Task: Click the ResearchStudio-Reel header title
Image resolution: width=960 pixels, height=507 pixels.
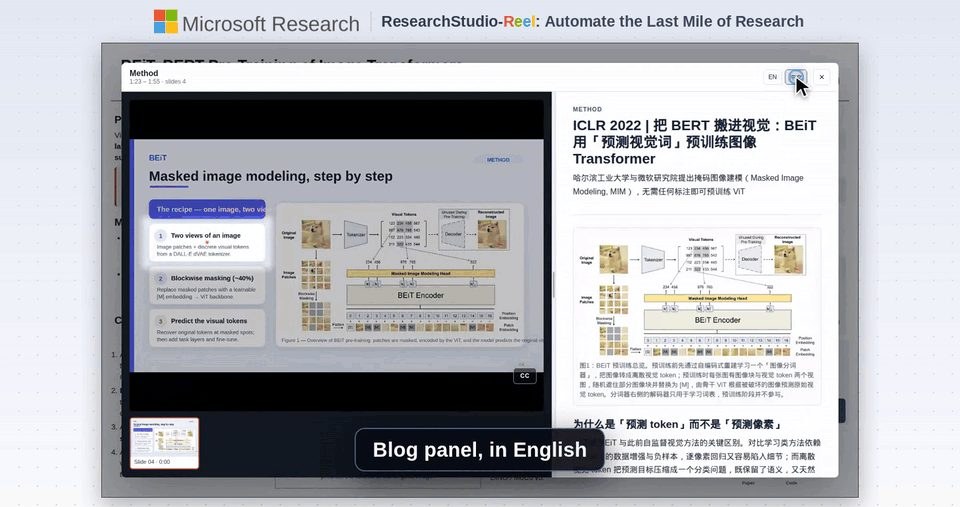Action: click(x=592, y=21)
